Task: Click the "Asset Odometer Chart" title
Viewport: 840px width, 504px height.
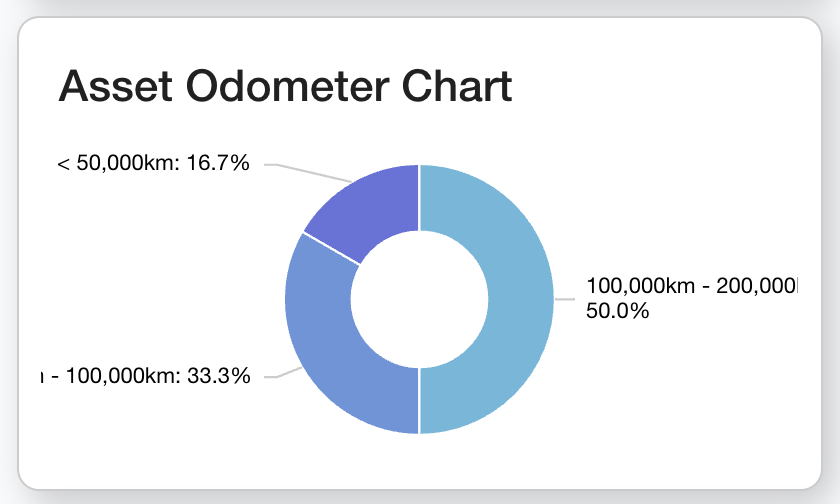Action: (x=285, y=86)
